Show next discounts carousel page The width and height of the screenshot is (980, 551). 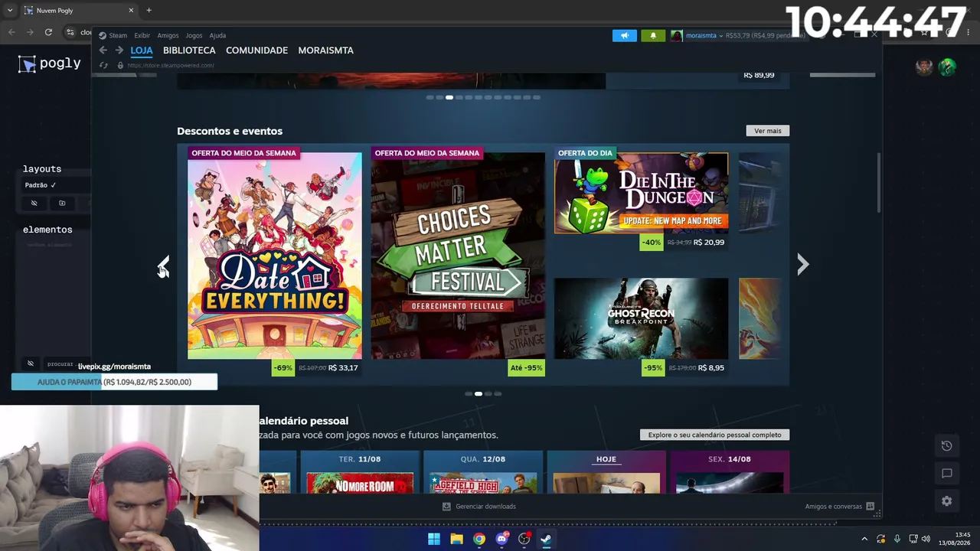coord(802,265)
